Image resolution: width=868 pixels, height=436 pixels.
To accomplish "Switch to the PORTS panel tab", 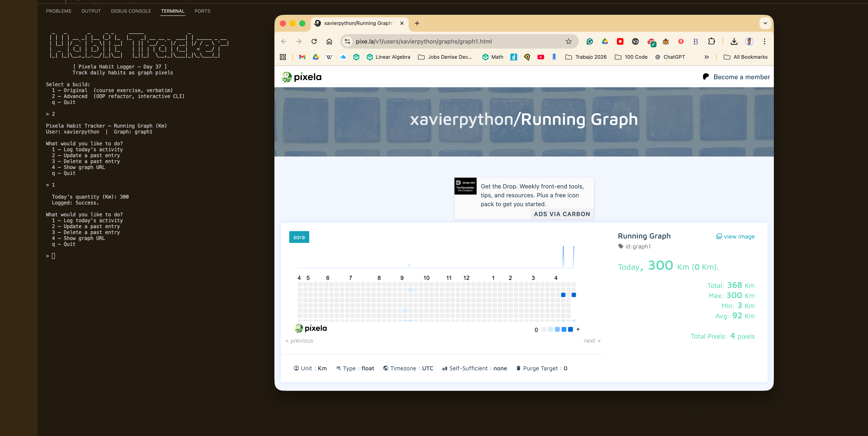I will 202,11.
